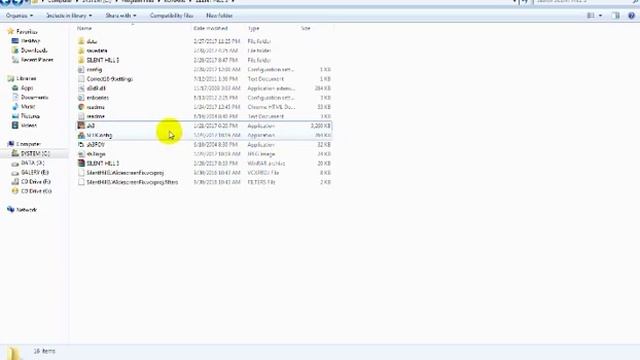640x360 pixels.
Task: Sort by the Size column header
Action: [x=306, y=28]
